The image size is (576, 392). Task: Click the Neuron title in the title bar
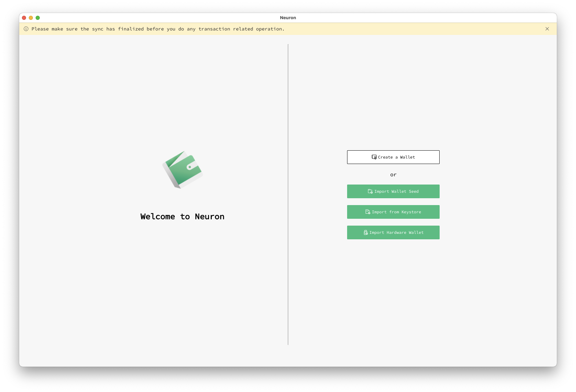click(288, 17)
